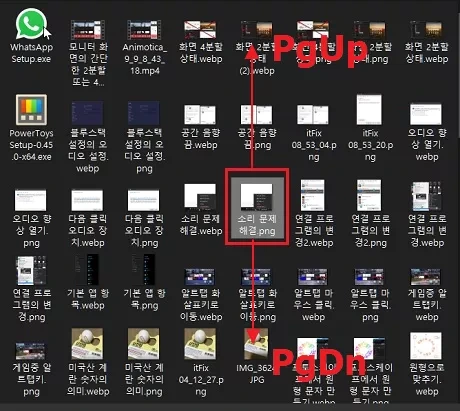This screenshot has height=411, width=460.
Task: Click the 공간 음향 끔.png thumbnail
Action: [257, 114]
